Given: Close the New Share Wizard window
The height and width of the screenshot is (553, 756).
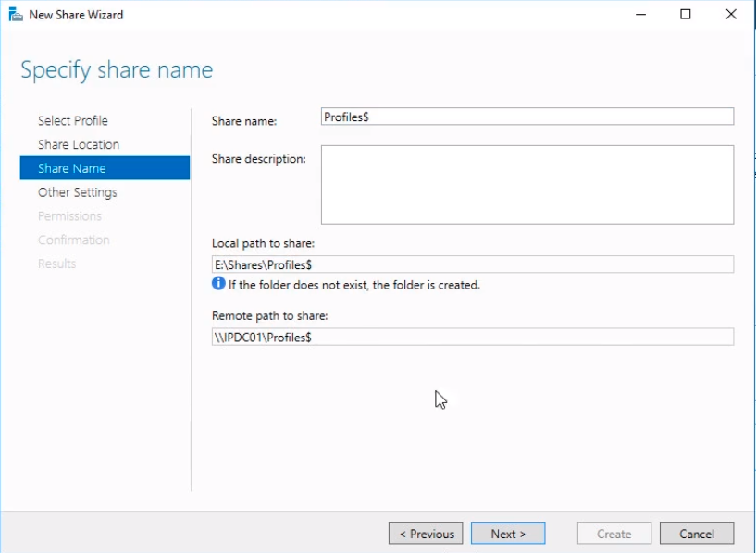Looking at the screenshot, I should click(731, 15).
